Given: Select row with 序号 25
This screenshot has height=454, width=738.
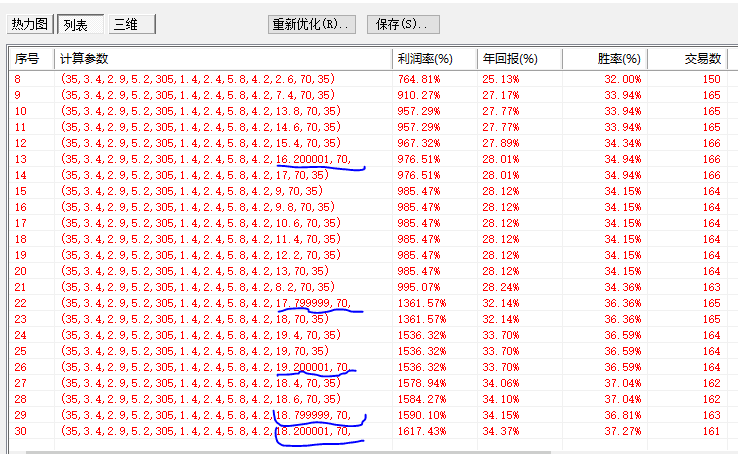Looking at the screenshot, I should (373, 351).
